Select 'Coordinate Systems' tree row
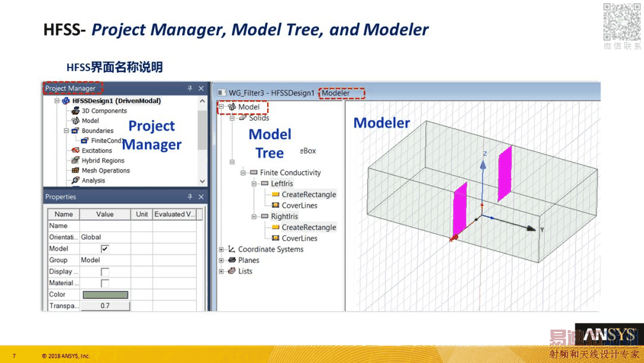644x363 pixels. (271, 249)
